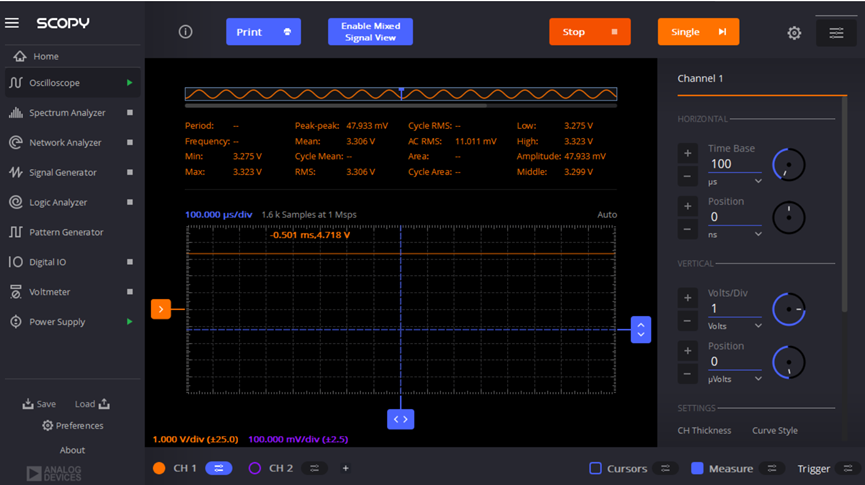Increase Time Base with plus button
Viewport: 865px width, 485px height.
[x=687, y=153]
